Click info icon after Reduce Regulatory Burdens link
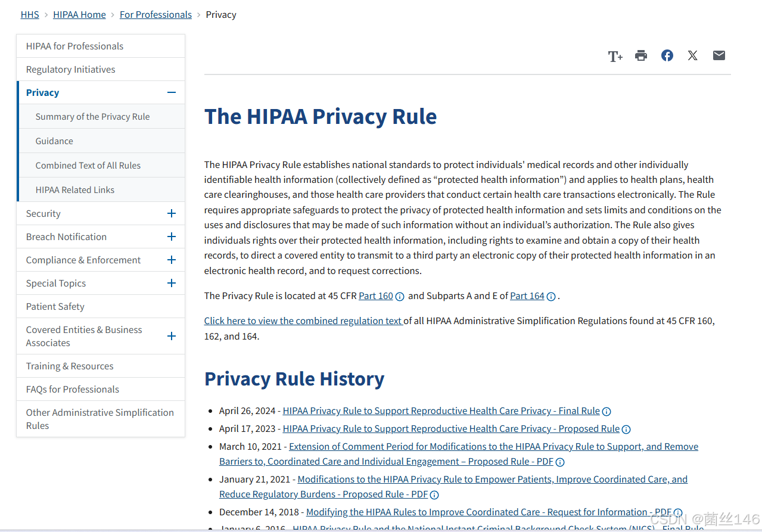The height and width of the screenshot is (532, 762). (434, 494)
